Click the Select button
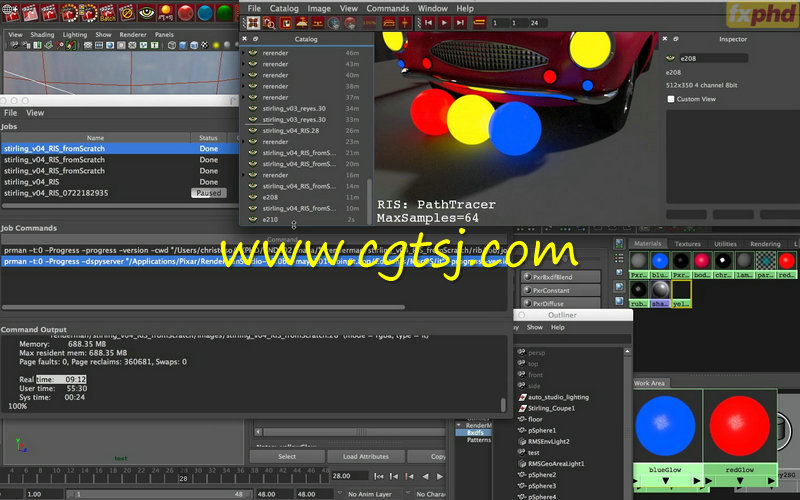 (x=287, y=457)
